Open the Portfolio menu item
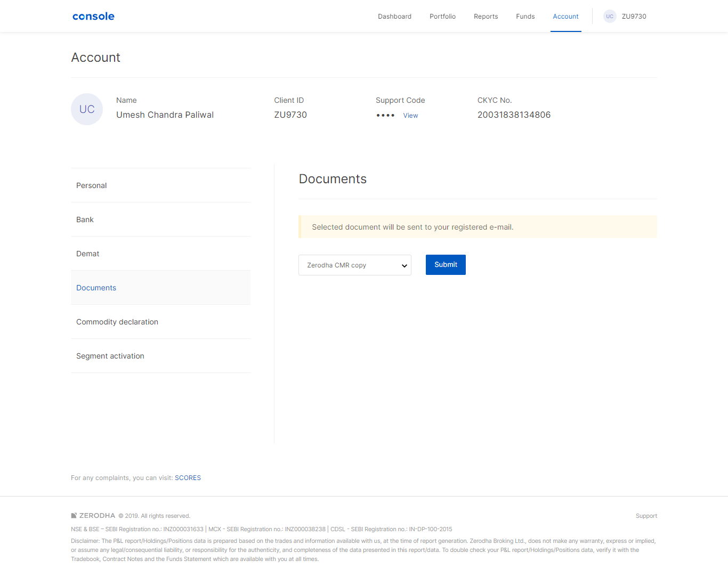The image size is (728, 577). point(442,16)
